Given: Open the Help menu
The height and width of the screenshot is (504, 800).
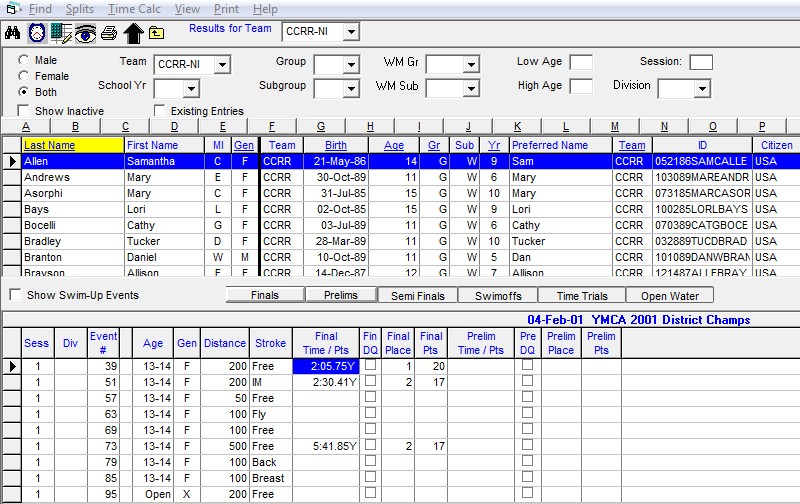Looking at the screenshot, I should coord(265,9).
